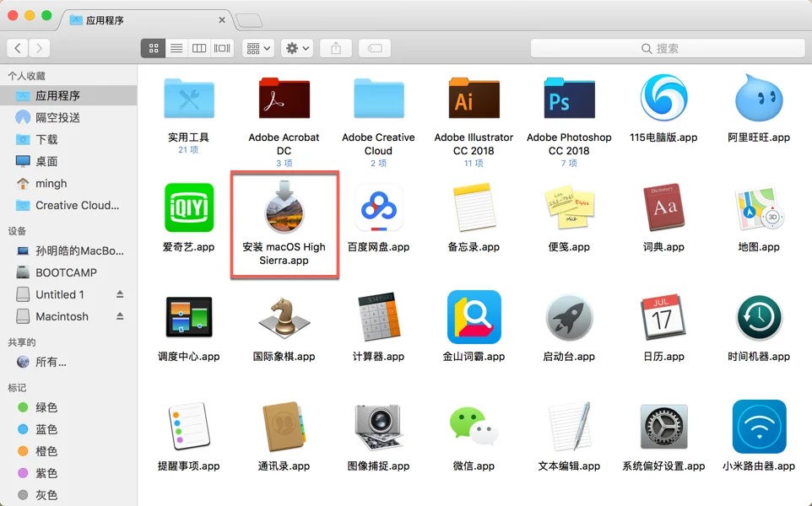
Task: Click the edit tags toolbar button
Action: click(375, 48)
